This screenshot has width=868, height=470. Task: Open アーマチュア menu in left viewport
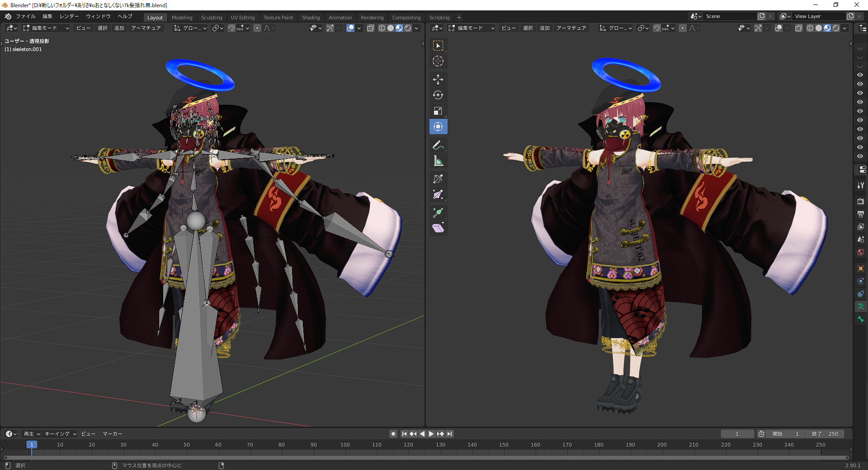(146, 28)
